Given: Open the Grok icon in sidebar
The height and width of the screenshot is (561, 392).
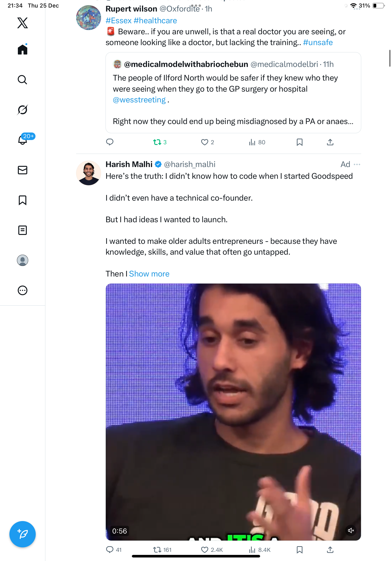Looking at the screenshot, I should [23, 110].
